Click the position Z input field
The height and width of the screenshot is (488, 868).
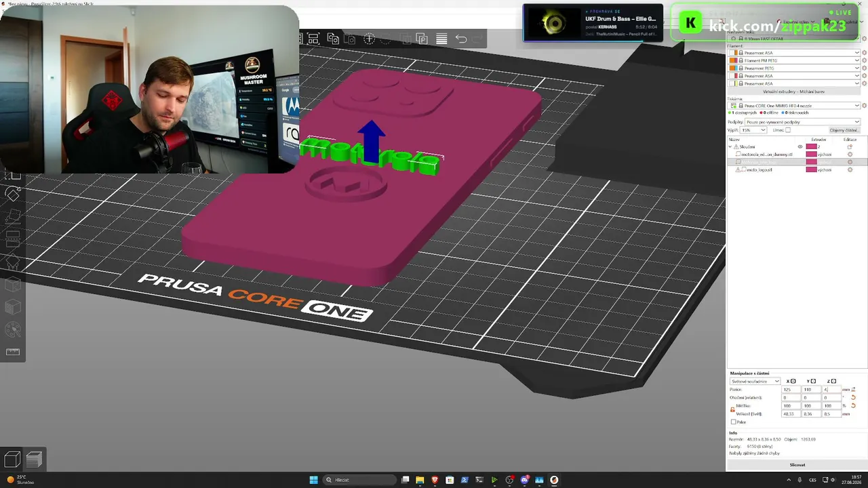[x=831, y=390]
